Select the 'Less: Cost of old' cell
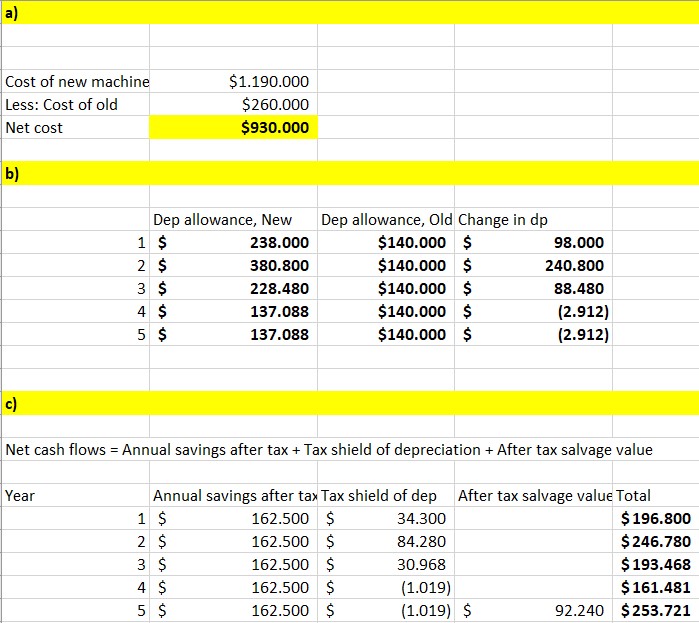Viewport: 699px width, 623px height. (x=76, y=104)
